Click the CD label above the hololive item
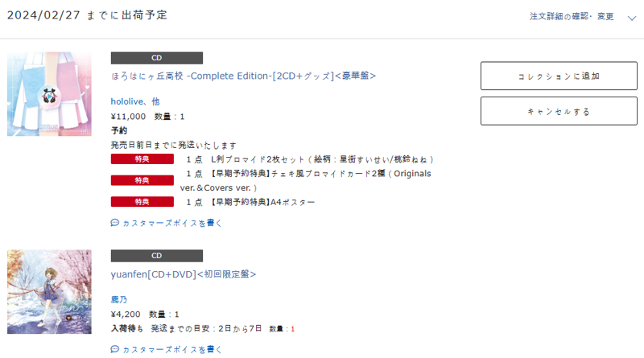Viewport: 644px width, 358px height. coord(156,58)
